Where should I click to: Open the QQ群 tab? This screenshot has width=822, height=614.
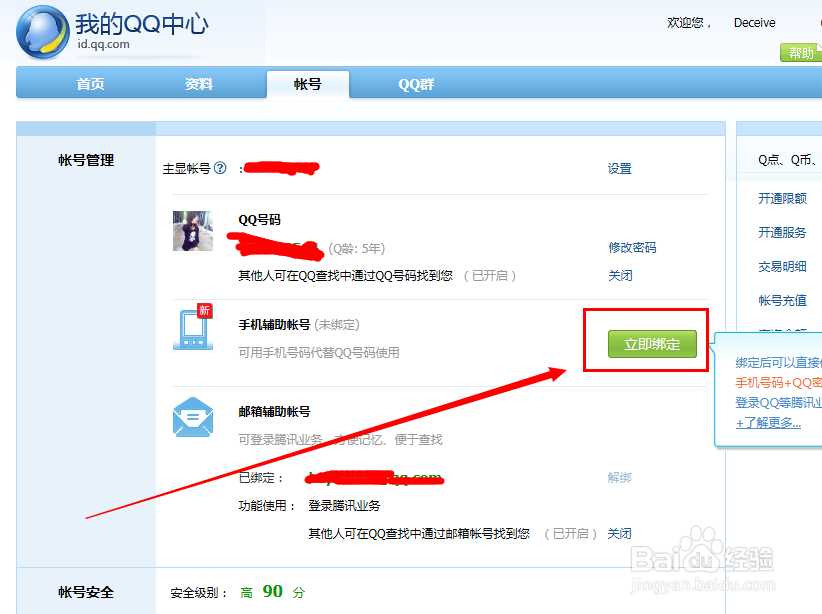(414, 84)
